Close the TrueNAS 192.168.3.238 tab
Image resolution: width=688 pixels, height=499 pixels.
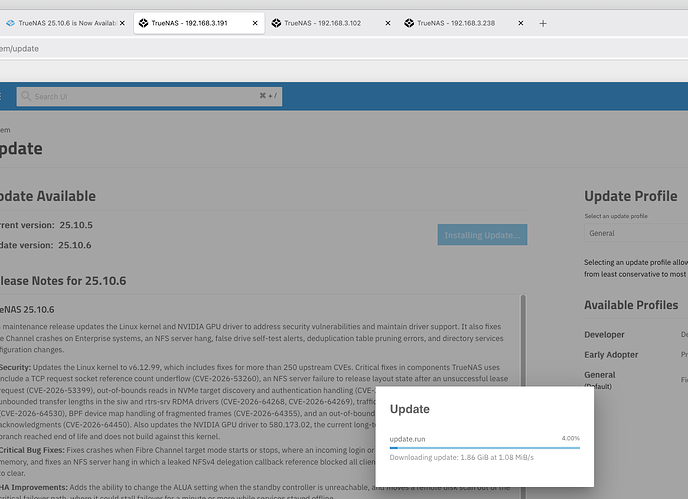click(x=521, y=23)
